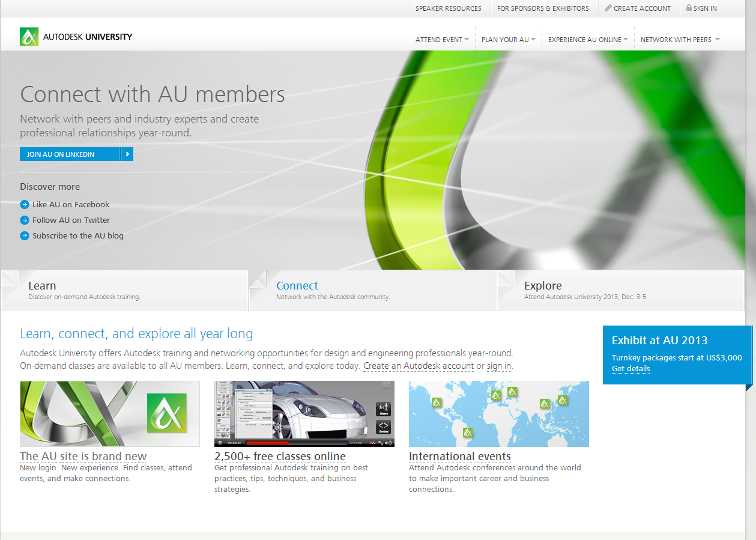This screenshot has height=540, width=756.
Task: Expand the Plan Your AU menu
Action: pos(508,40)
